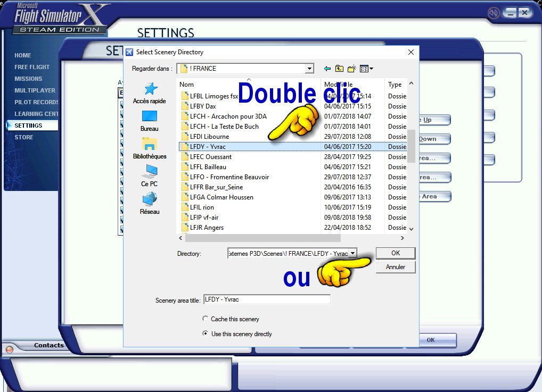Select Cache this scenery option
Viewport: 542px width, 392px height.
click(x=205, y=319)
